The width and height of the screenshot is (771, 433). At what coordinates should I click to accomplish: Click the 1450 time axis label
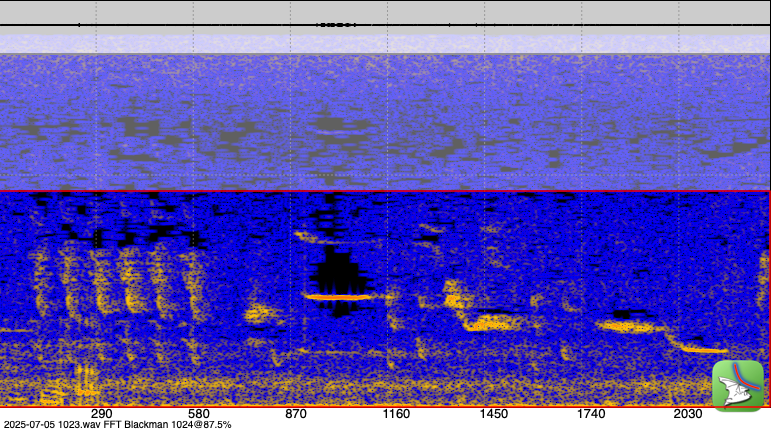click(493, 414)
